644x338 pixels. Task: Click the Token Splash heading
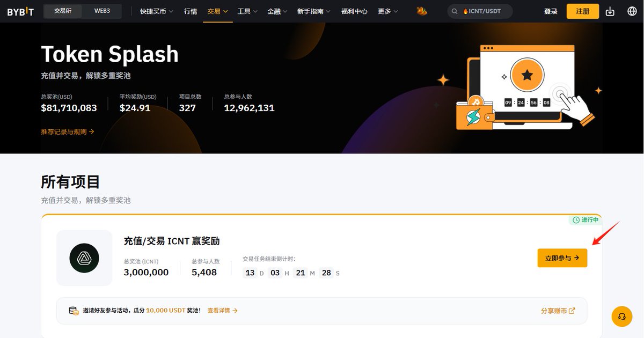coord(110,54)
